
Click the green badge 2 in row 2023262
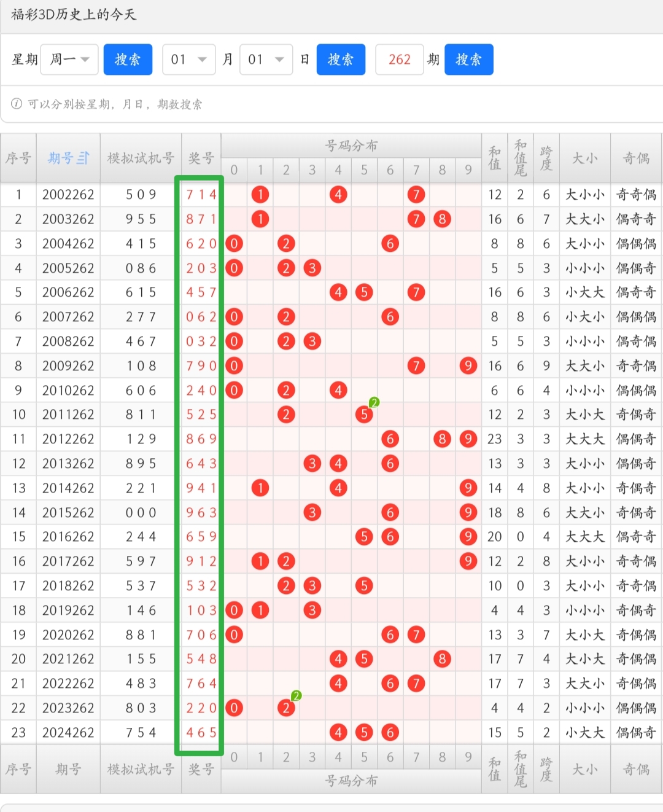click(x=296, y=696)
